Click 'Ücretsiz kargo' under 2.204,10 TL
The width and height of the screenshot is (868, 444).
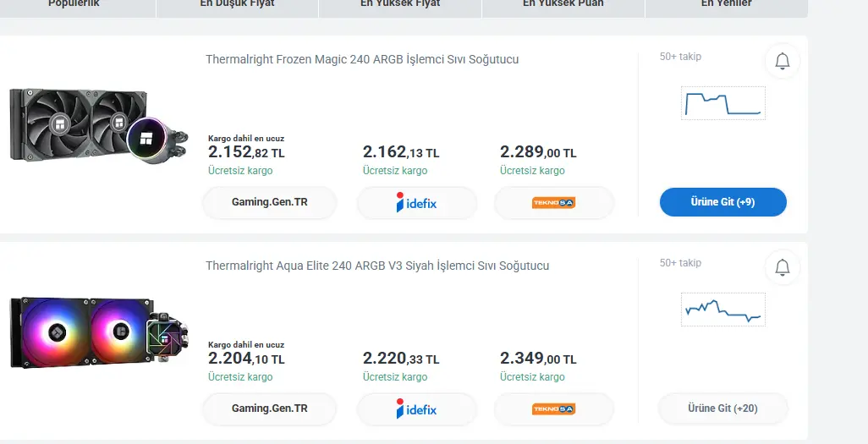coord(240,377)
